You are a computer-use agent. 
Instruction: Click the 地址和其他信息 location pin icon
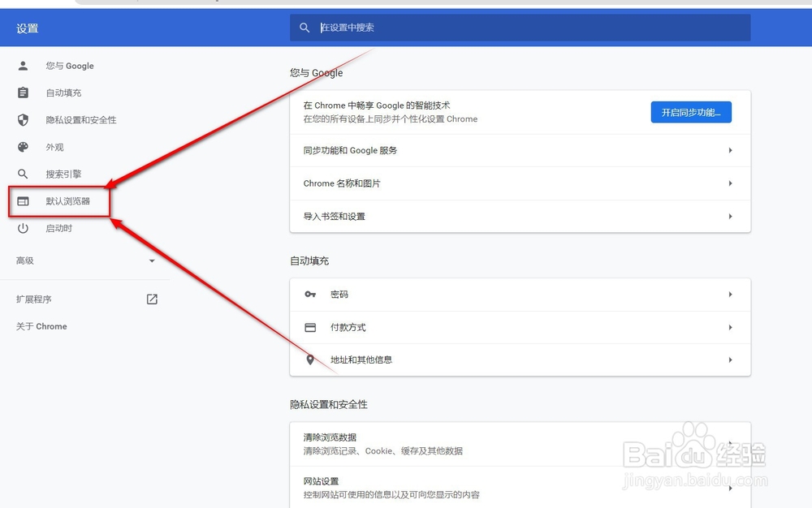click(x=310, y=359)
